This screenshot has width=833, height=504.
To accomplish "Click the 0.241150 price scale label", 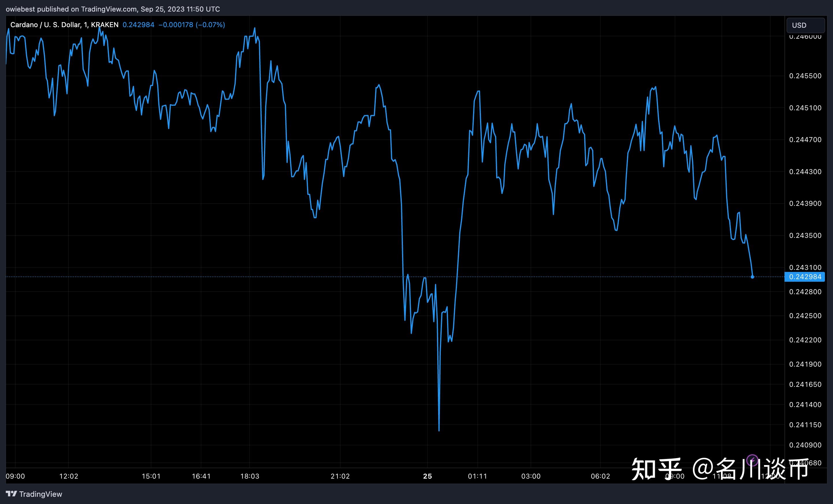I will pos(805,425).
